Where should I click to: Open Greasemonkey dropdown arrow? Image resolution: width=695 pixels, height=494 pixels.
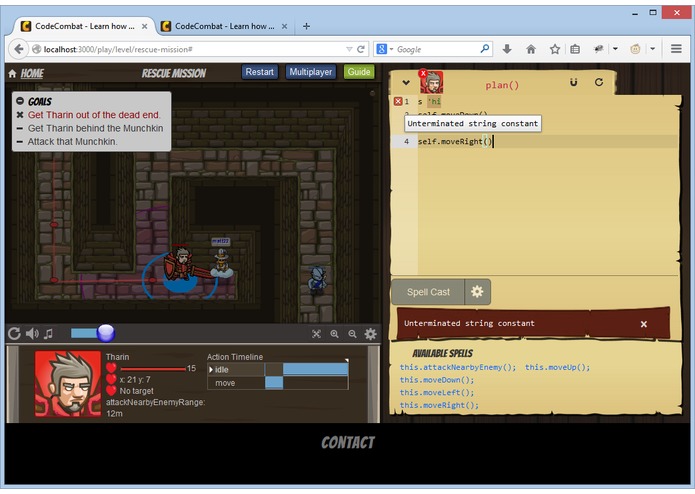click(x=652, y=49)
